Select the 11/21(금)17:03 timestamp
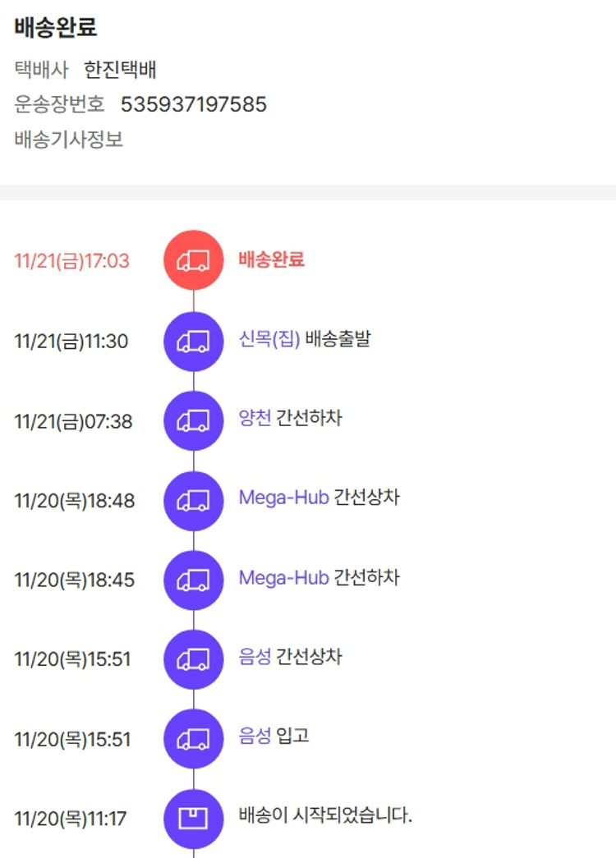616x858 pixels. (x=71, y=261)
